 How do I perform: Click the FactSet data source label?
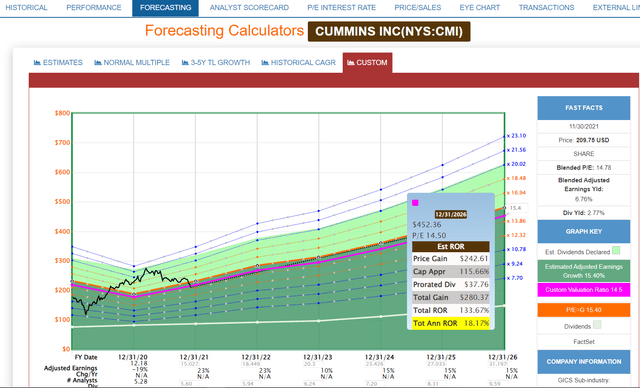click(584, 342)
